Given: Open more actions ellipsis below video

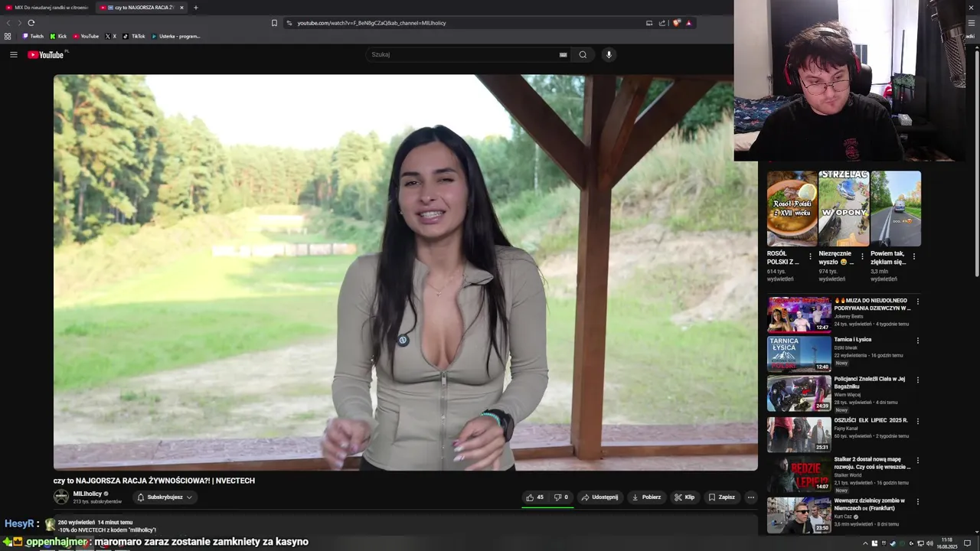Looking at the screenshot, I should 750,497.
